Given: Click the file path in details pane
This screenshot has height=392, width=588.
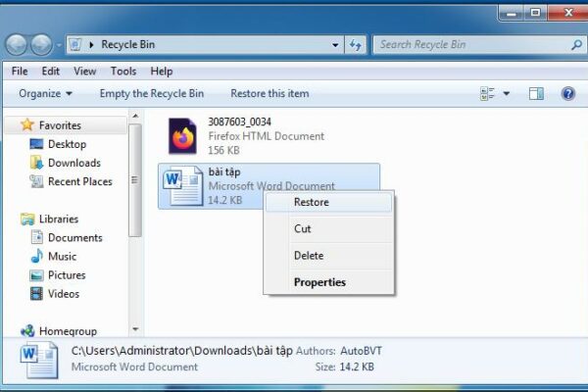Looking at the screenshot, I should [x=182, y=351].
